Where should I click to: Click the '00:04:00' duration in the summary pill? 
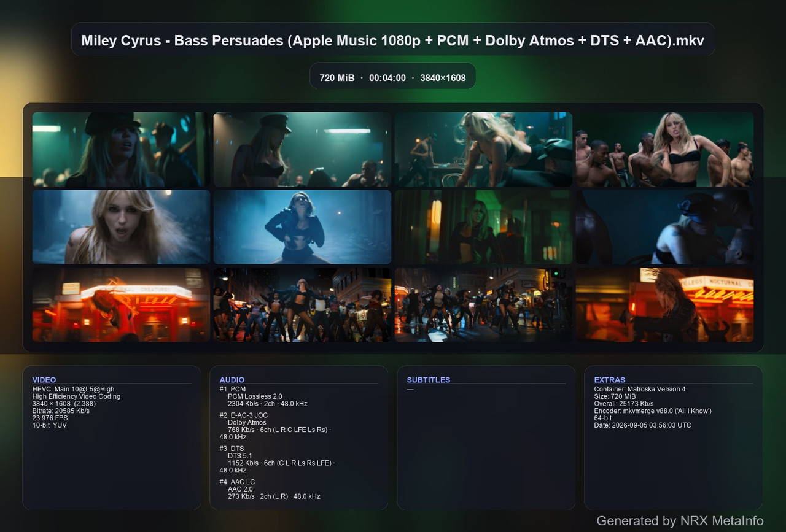tap(387, 78)
